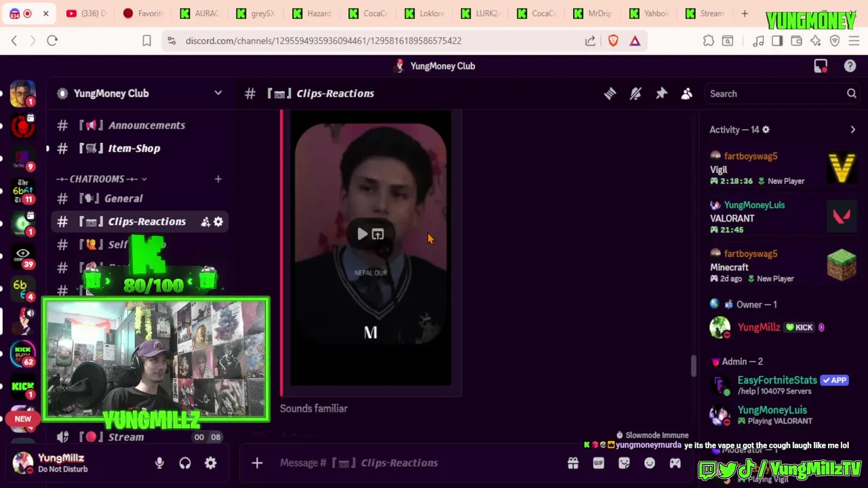Toggle channel notification mute bell
The width and height of the screenshot is (868, 488).
pos(635,94)
